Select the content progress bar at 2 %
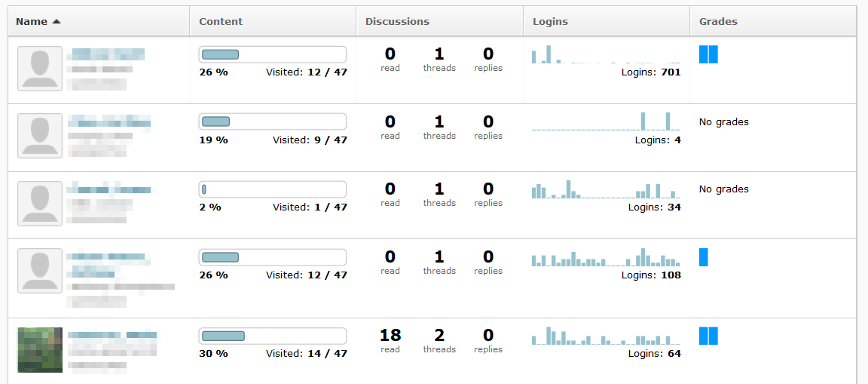868x384 pixels. [272, 189]
